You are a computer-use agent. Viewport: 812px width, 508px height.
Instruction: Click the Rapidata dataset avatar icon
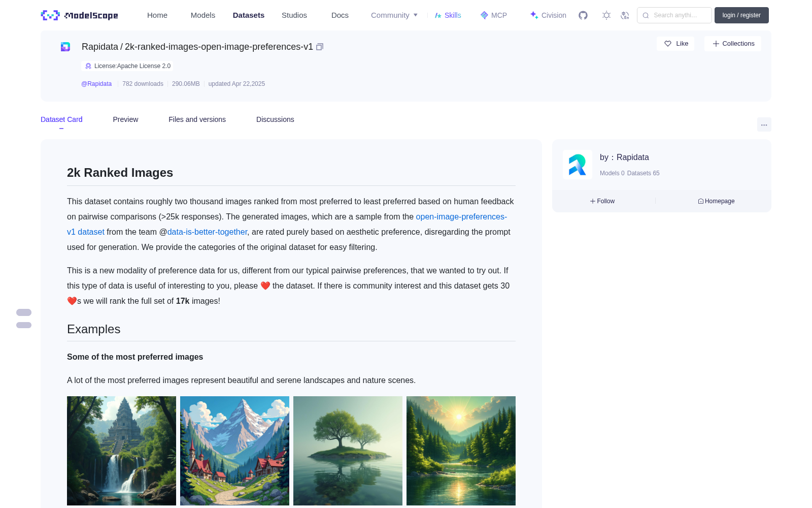[x=65, y=47]
